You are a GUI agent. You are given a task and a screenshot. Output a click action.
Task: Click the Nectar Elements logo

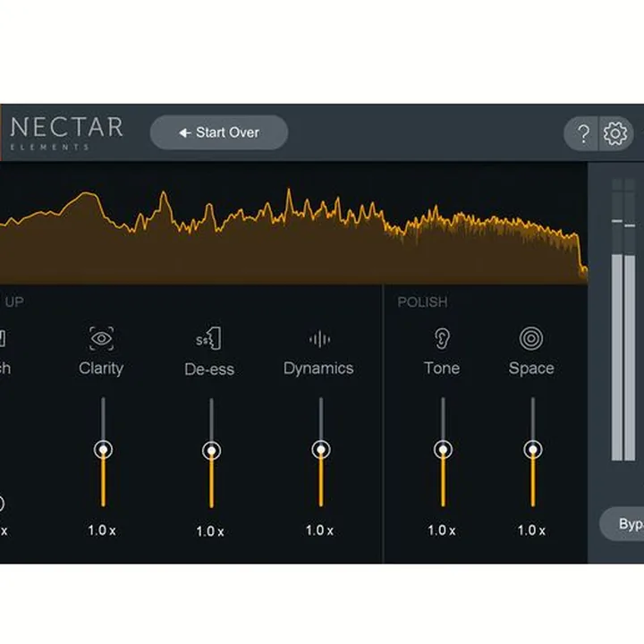point(66,132)
